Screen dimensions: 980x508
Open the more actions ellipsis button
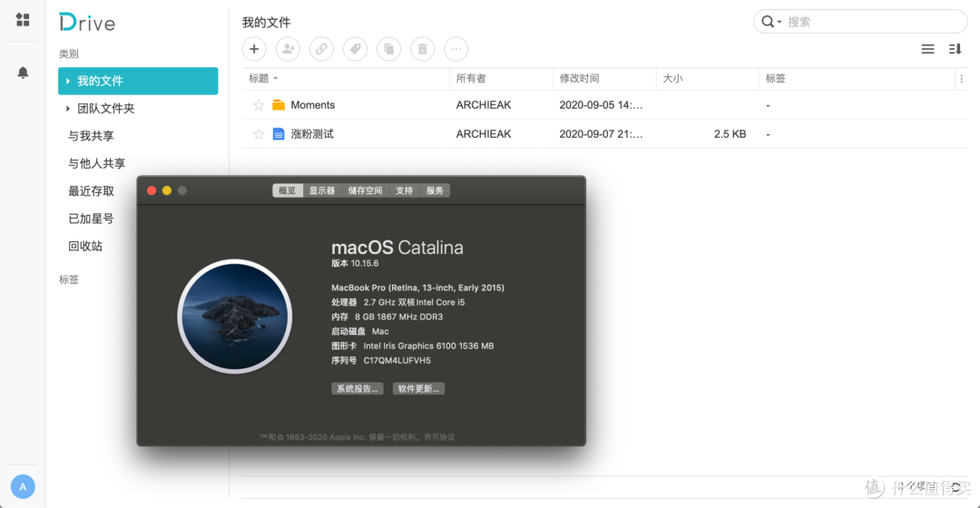click(x=456, y=49)
